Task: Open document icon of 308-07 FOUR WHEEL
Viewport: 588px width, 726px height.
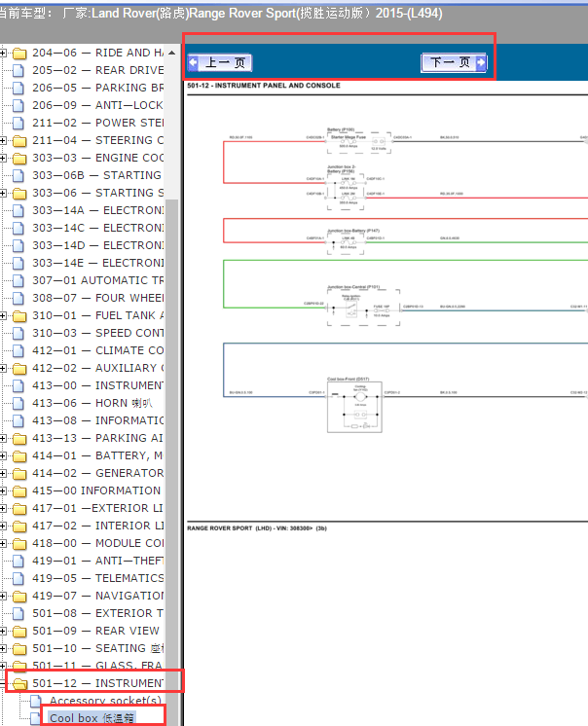Action: pos(18,298)
